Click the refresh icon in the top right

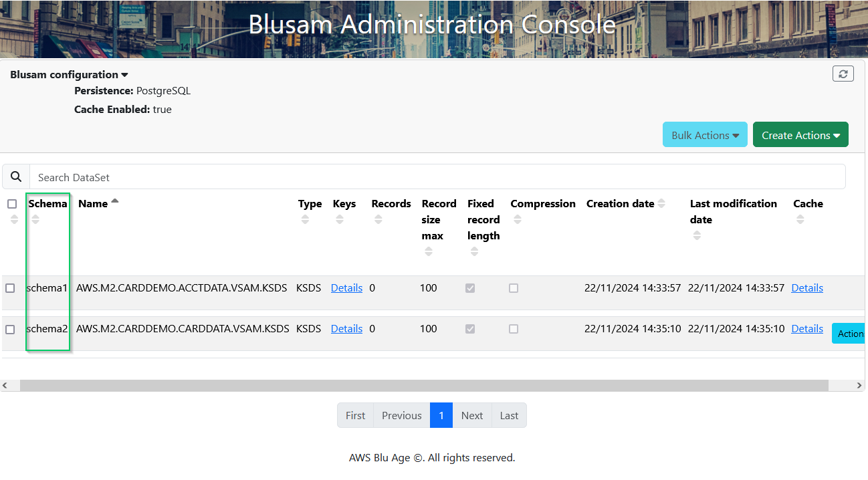pos(843,74)
